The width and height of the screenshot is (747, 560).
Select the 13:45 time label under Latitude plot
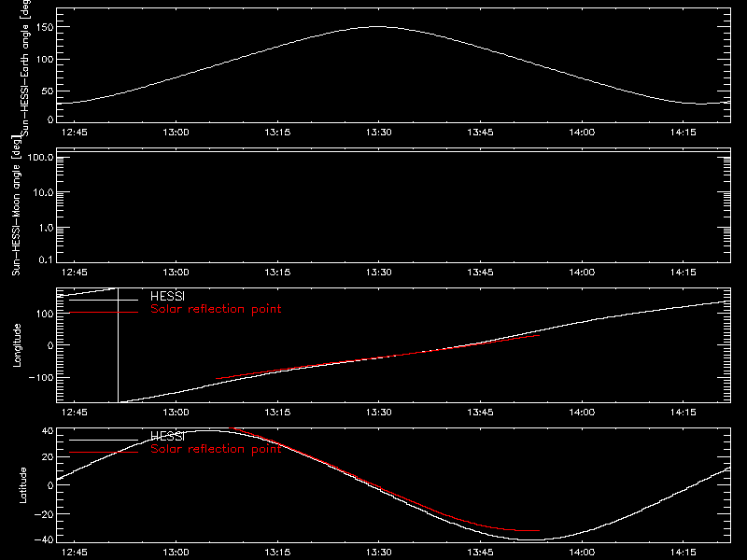click(480, 553)
